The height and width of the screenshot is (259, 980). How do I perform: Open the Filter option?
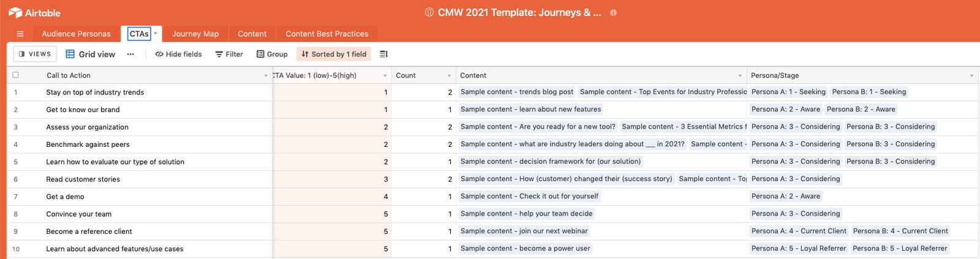pyautogui.click(x=229, y=54)
